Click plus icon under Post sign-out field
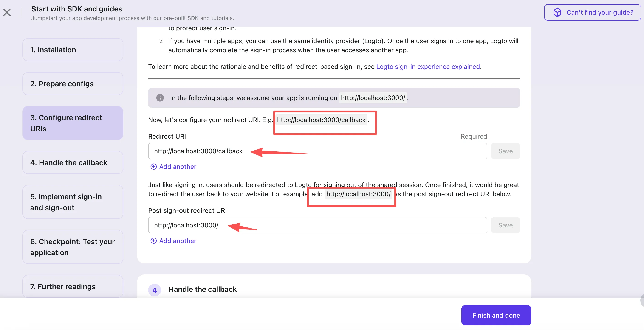The image size is (644, 330). point(153,241)
